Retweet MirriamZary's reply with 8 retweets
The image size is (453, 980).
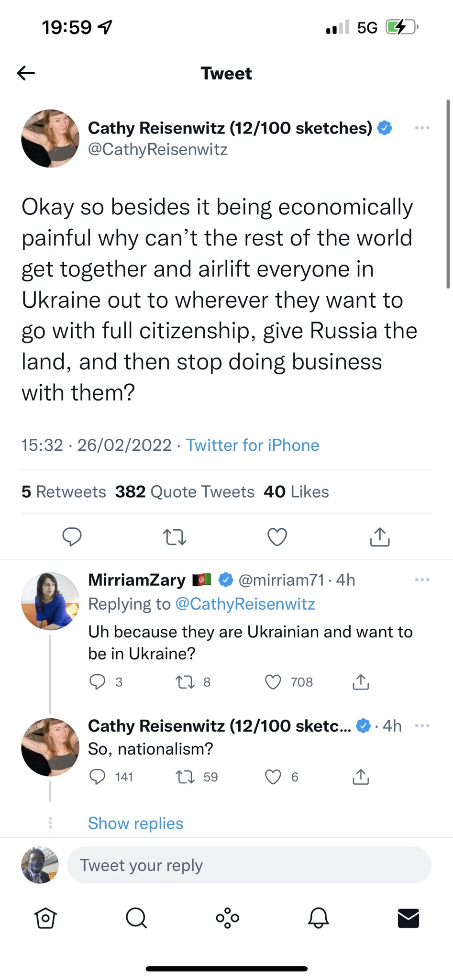186,682
